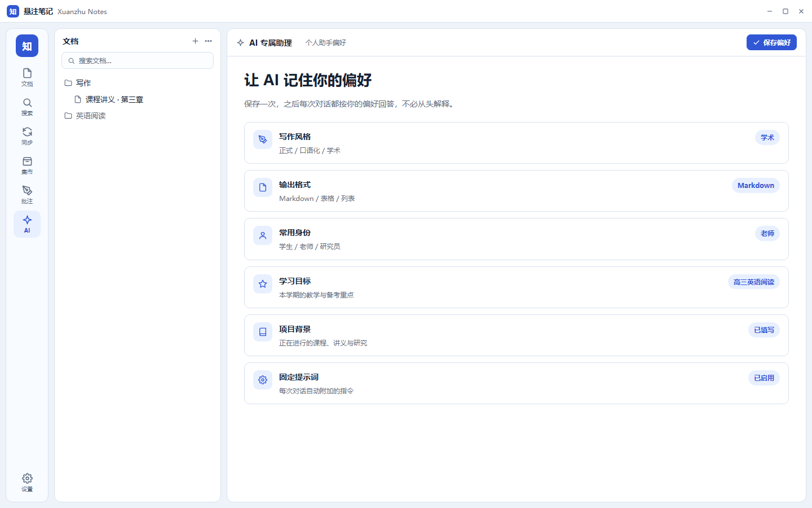Open the 同步 sync sidebar section
This screenshot has height=508, width=812.
point(27,136)
